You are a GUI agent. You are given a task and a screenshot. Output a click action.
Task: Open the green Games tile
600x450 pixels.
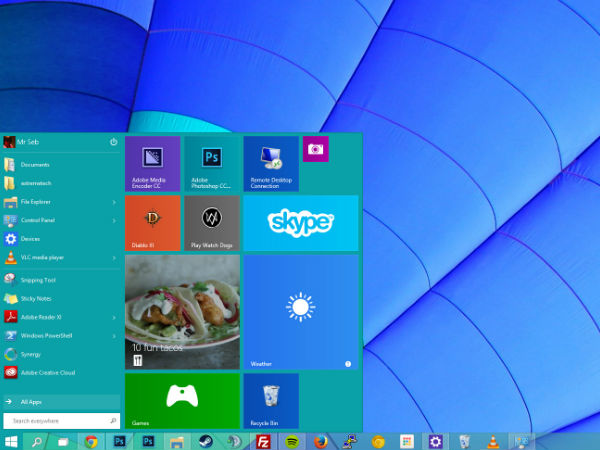[x=182, y=401]
